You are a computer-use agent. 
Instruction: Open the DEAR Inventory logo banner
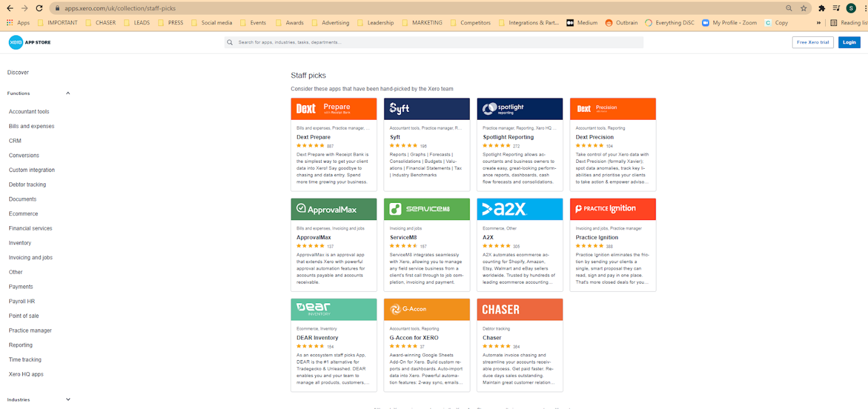334,310
